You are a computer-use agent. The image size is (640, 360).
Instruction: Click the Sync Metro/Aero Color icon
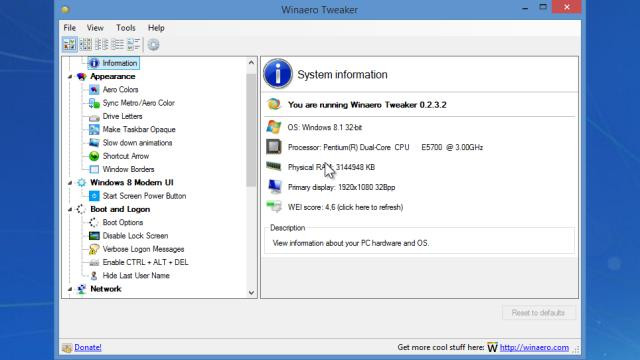click(x=94, y=103)
